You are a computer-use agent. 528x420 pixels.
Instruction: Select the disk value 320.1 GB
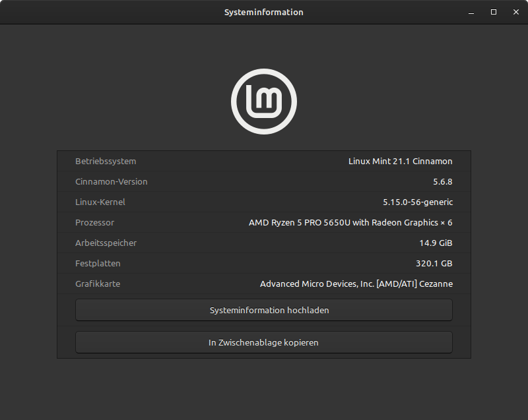click(434, 263)
